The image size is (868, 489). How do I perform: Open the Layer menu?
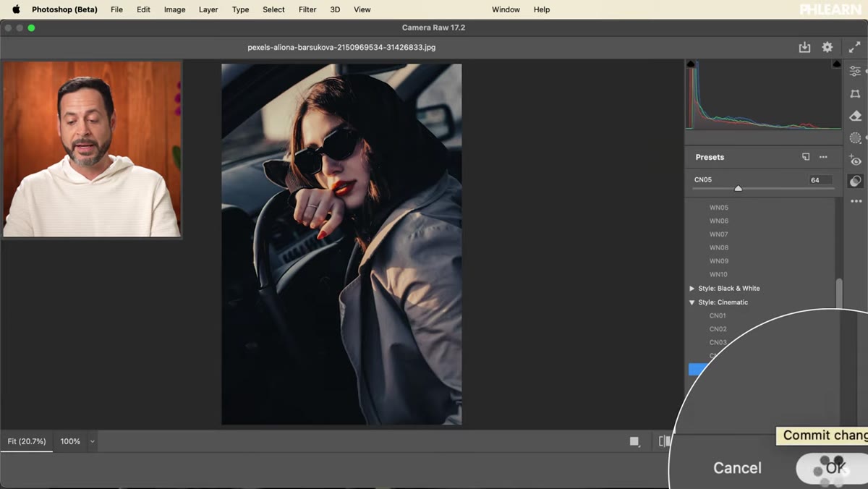coord(208,9)
